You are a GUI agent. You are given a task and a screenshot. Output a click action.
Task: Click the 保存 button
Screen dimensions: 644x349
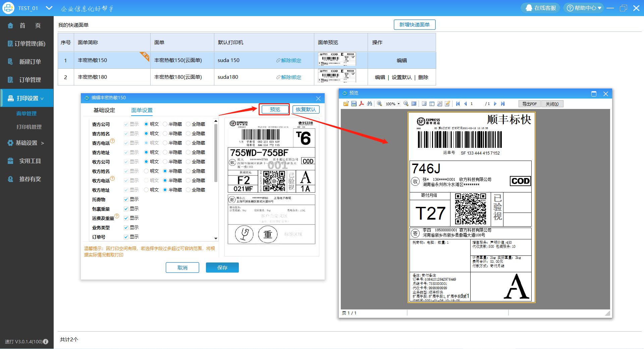(222, 268)
